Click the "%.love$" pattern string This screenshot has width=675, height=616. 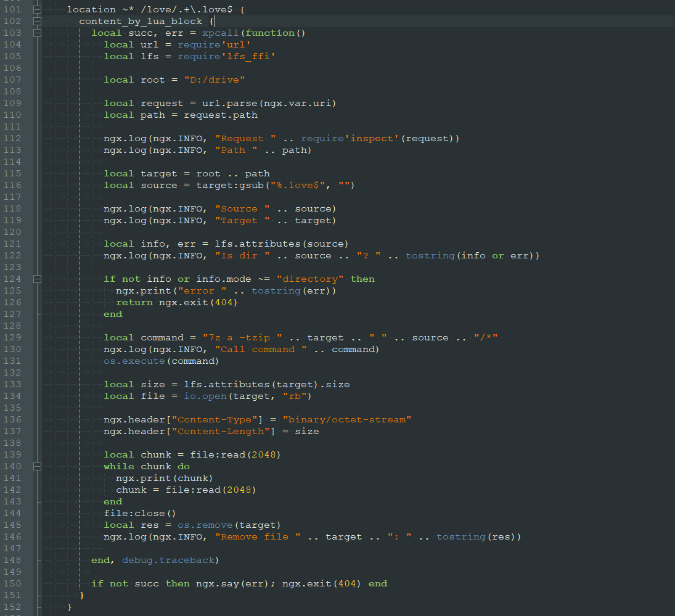coord(298,186)
